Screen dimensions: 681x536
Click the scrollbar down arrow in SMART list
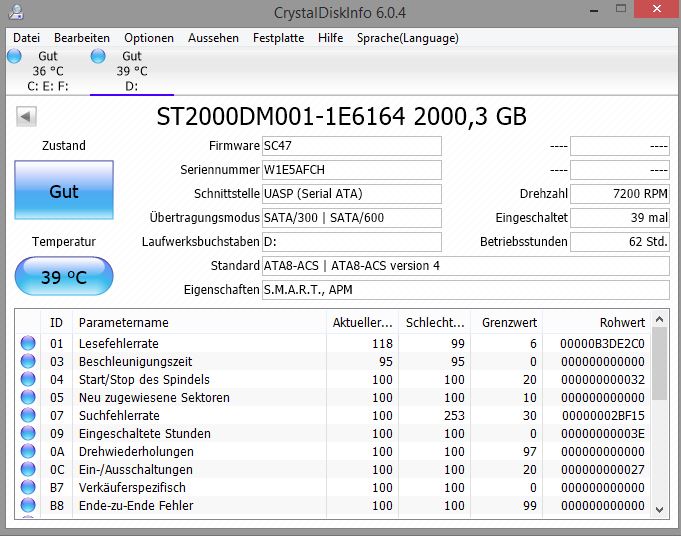(659, 510)
